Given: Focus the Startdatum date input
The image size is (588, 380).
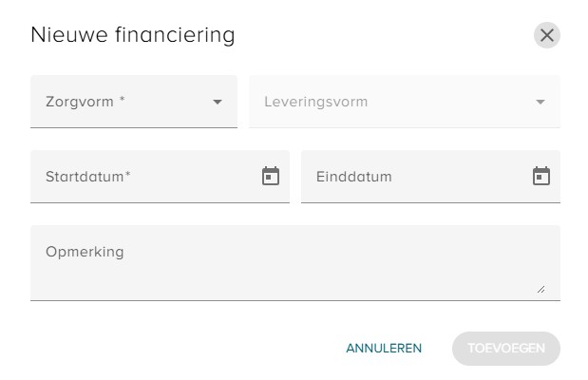Looking at the screenshot, I should [160, 177].
